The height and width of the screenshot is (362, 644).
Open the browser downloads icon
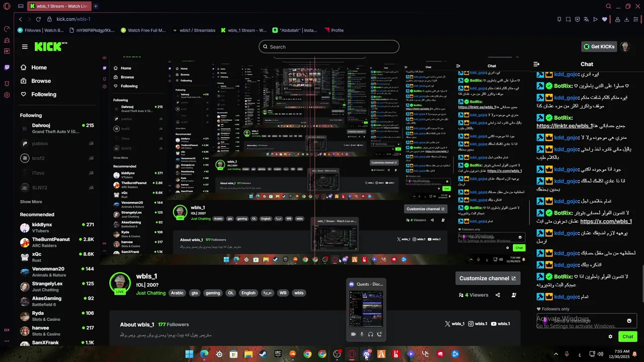(x=626, y=19)
